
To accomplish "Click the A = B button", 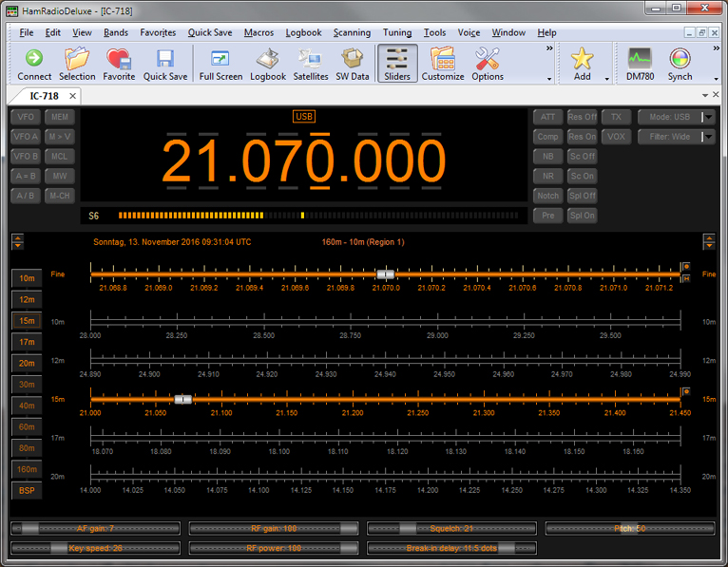I will [26, 176].
